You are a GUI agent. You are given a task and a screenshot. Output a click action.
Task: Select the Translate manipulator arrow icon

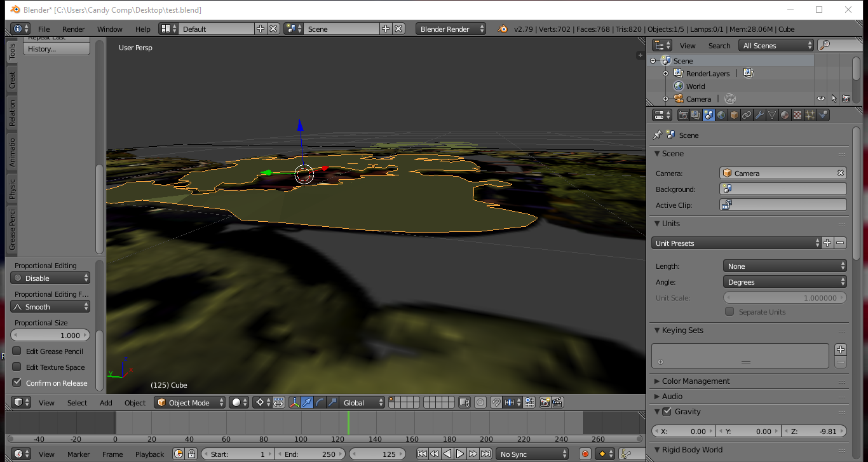coord(308,402)
